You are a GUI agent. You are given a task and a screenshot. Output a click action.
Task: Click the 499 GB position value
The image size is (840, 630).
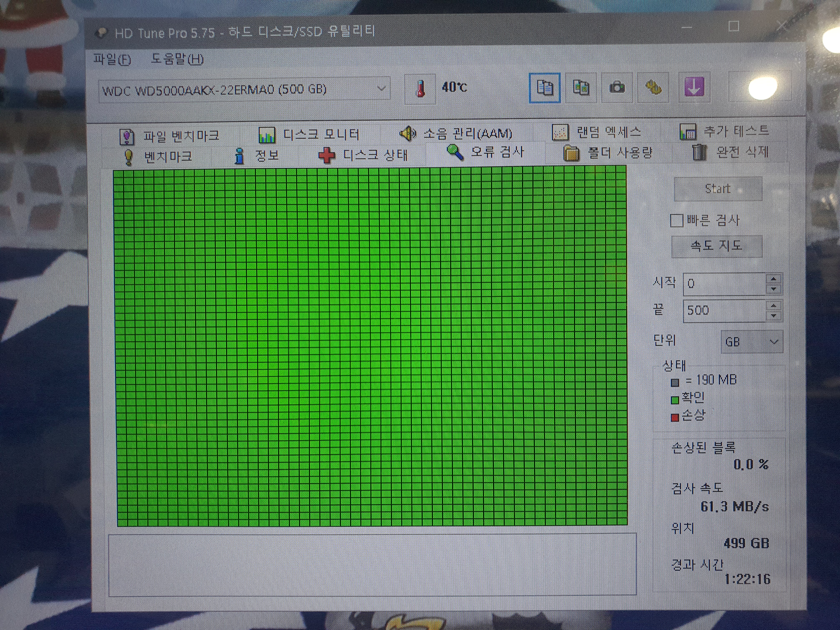pyautogui.click(x=746, y=543)
